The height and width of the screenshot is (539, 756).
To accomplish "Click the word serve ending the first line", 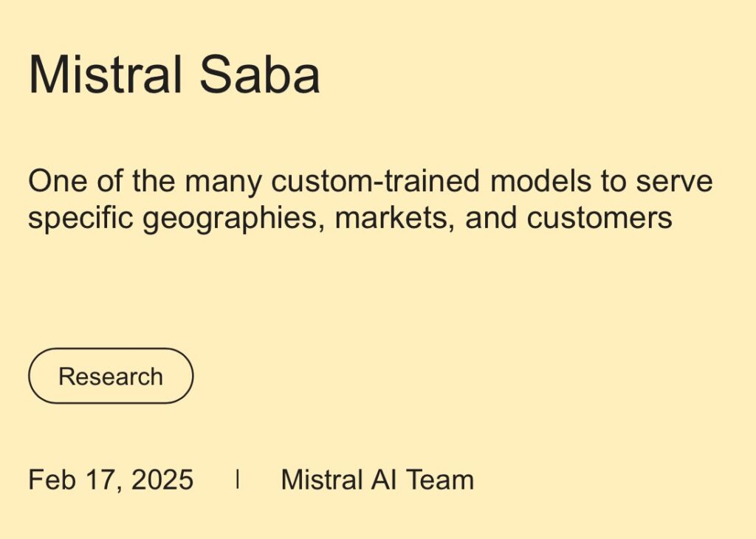I will coord(674,182).
